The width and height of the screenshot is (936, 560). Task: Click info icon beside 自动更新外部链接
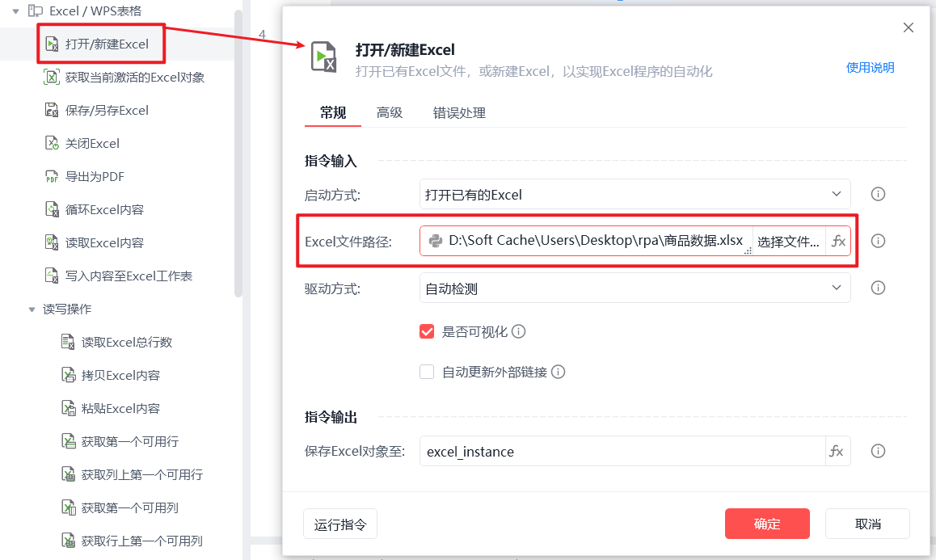tap(559, 372)
